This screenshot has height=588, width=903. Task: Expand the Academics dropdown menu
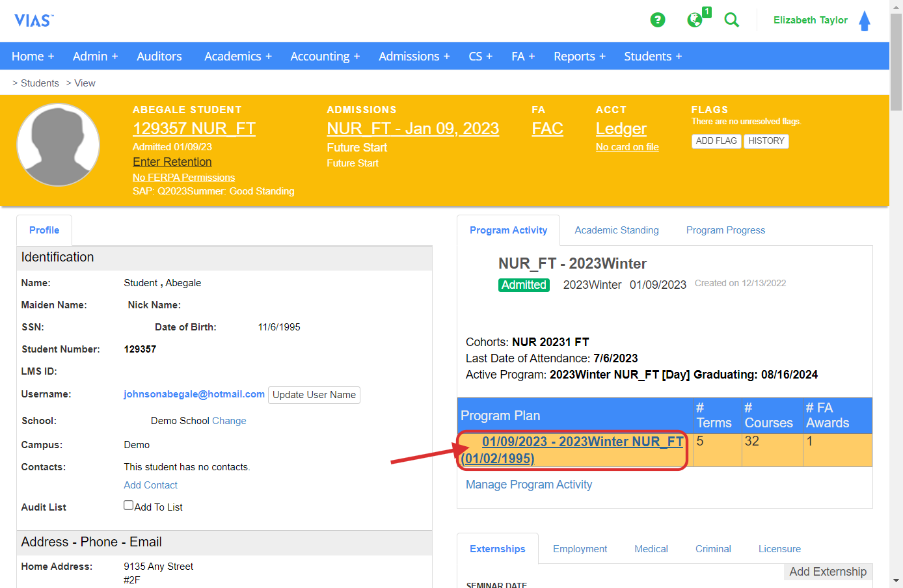point(237,57)
